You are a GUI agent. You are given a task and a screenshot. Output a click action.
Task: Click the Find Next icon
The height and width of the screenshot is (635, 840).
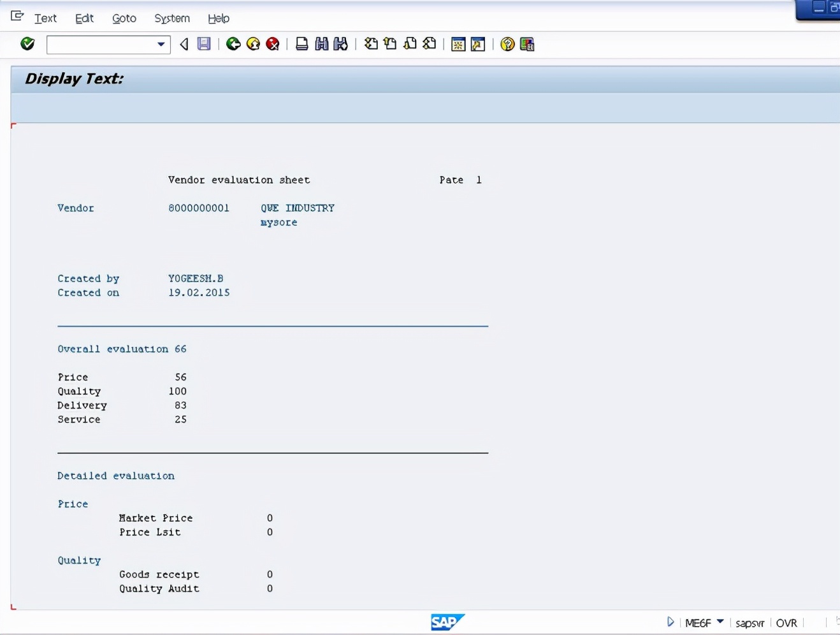(x=340, y=44)
